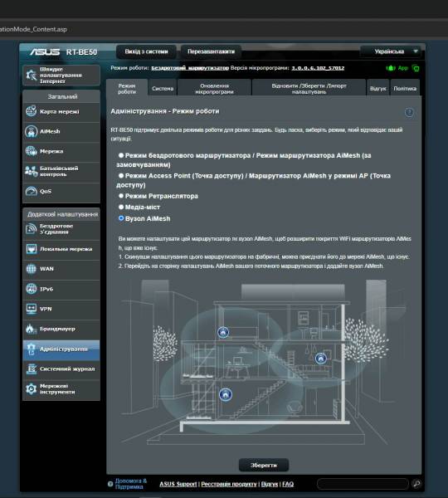Click the Допомога & Підтримка help icon
This screenshot has height=498, width=448.
click(x=110, y=484)
